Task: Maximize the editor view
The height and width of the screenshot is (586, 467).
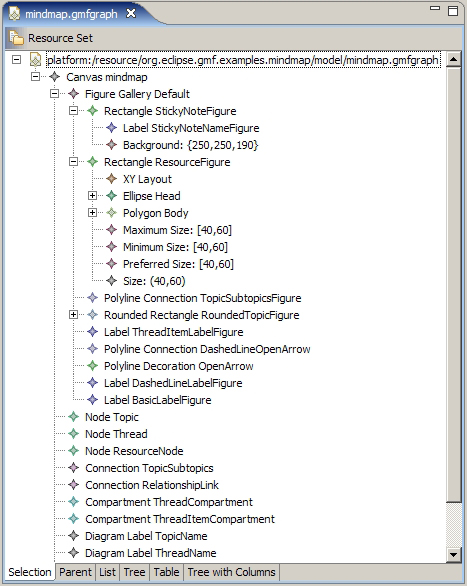Action: 453,10
